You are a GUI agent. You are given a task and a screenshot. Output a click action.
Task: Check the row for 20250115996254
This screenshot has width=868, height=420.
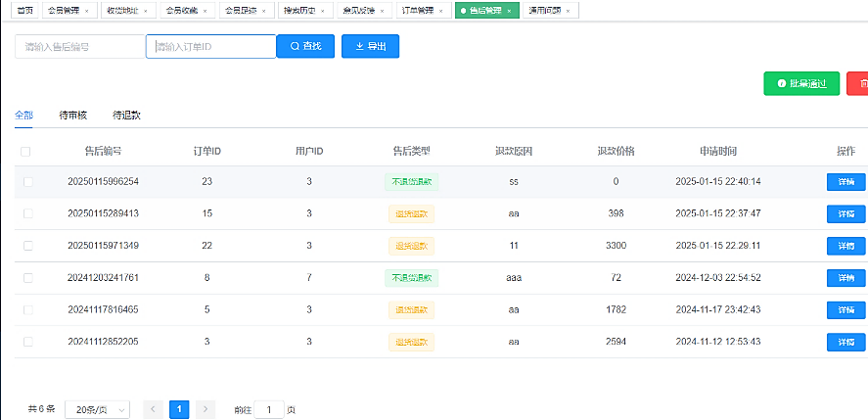pyautogui.click(x=27, y=182)
